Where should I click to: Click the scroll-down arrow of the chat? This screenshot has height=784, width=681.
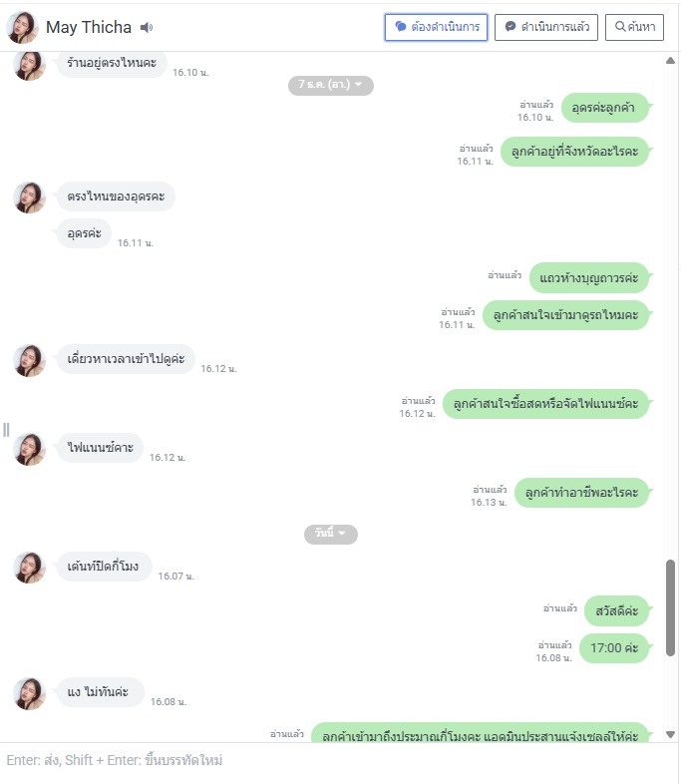pyautogui.click(x=670, y=734)
